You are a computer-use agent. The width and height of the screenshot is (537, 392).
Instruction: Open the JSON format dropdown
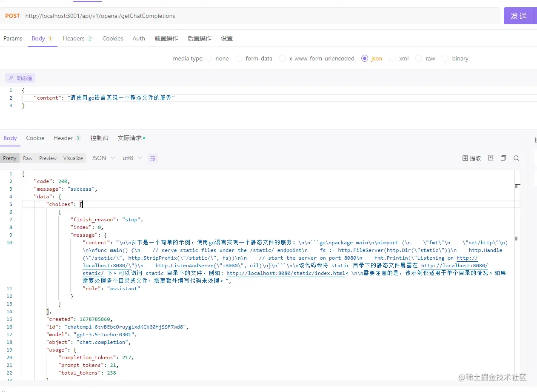tap(103, 158)
